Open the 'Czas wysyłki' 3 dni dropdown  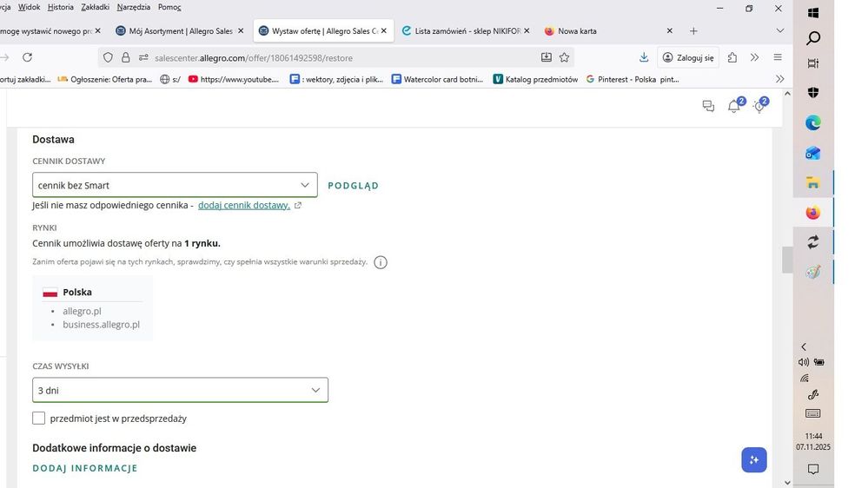[x=180, y=391]
